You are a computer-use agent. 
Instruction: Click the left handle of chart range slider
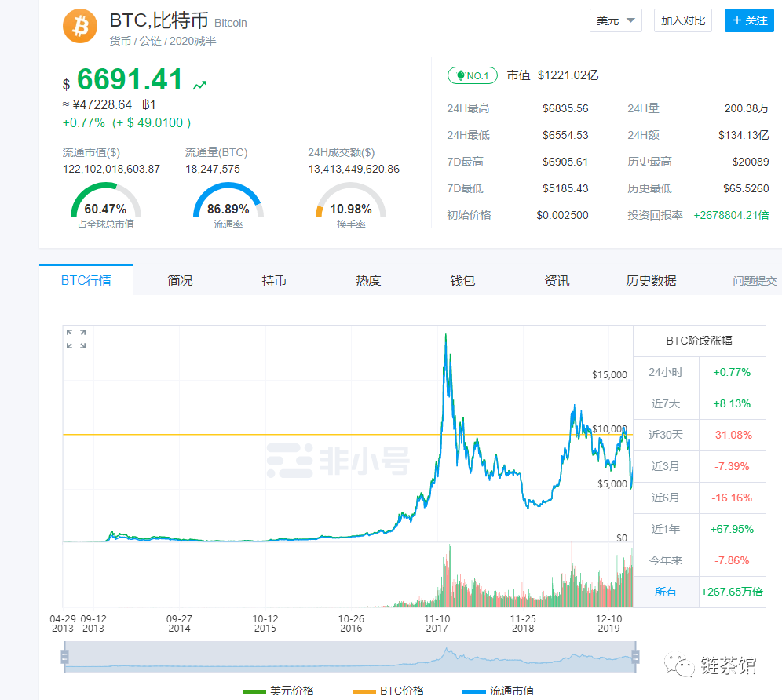(64, 657)
